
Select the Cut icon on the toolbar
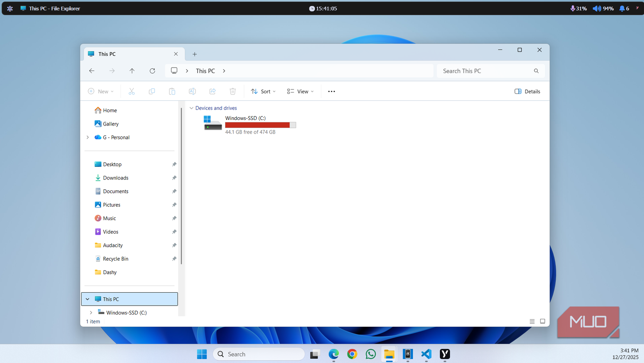132,91
